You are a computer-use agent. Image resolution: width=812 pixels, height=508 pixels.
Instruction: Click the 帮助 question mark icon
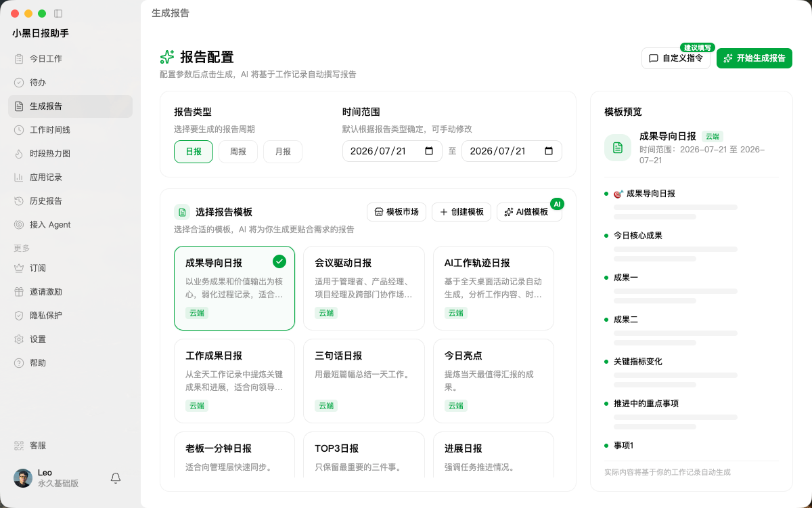coord(19,363)
